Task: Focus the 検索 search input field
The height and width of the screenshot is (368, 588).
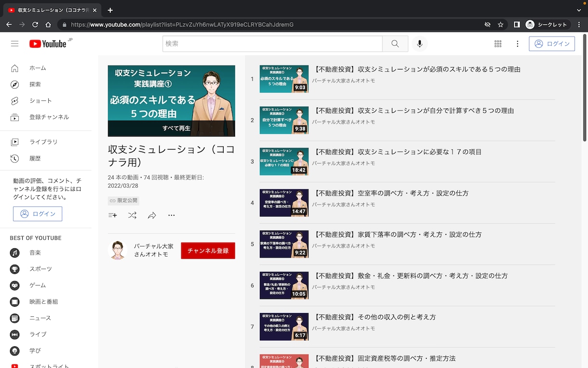Action: 272,44
